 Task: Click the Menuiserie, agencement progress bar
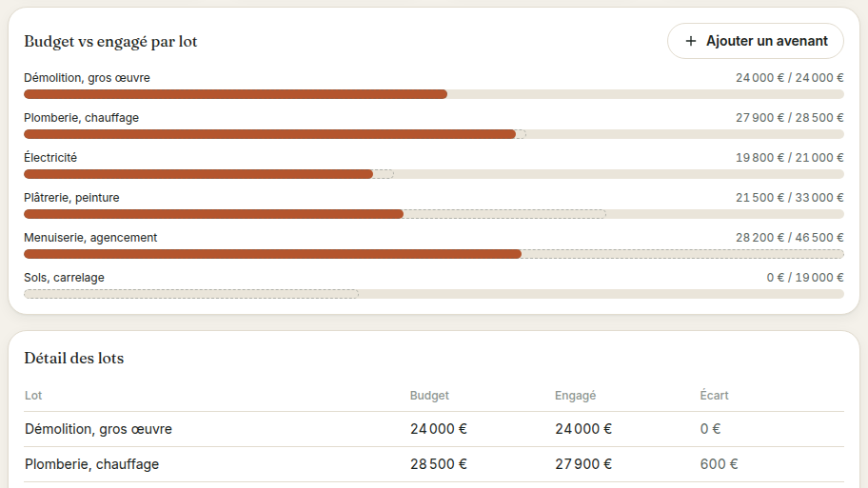(x=433, y=254)
